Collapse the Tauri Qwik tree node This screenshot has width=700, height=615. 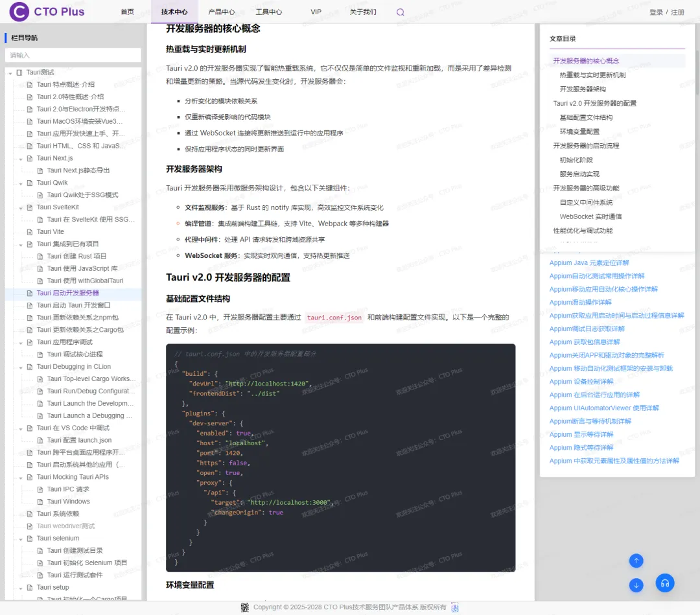(21, 183)
